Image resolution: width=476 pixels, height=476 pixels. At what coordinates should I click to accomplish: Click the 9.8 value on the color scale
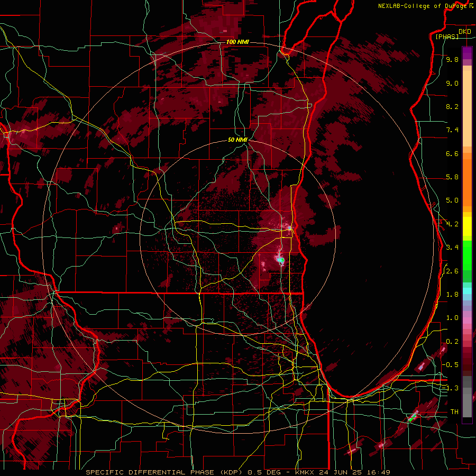pyautogui.click(x=452, y=60)
